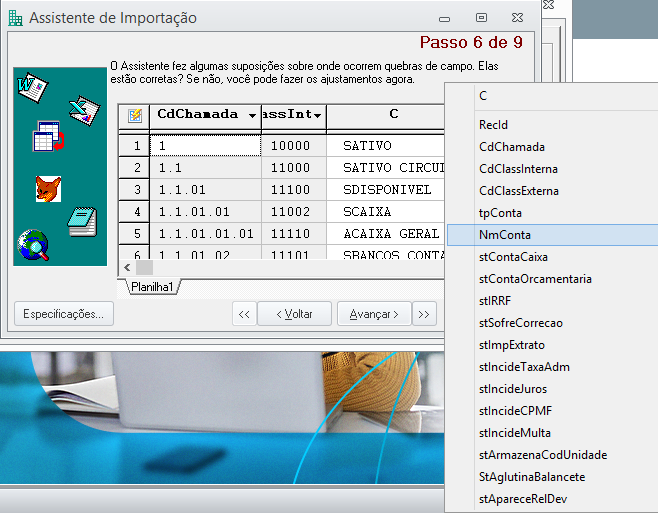Click the cell with value 11100
658x513 pixels.
(294, 190)
